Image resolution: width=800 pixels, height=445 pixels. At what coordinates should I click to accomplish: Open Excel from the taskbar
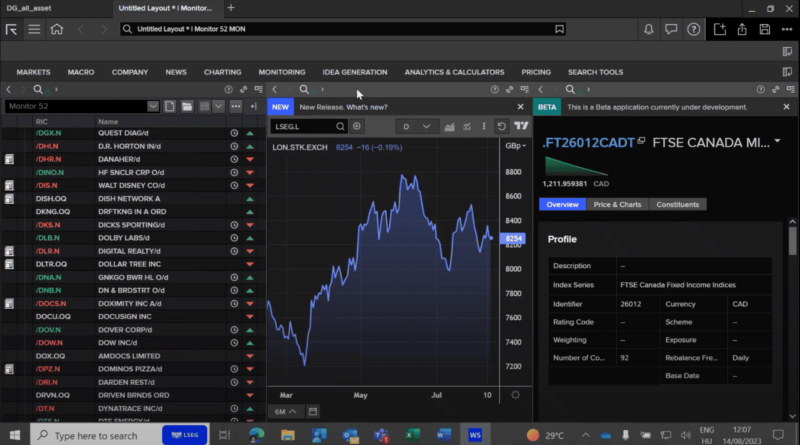point(412,435)
